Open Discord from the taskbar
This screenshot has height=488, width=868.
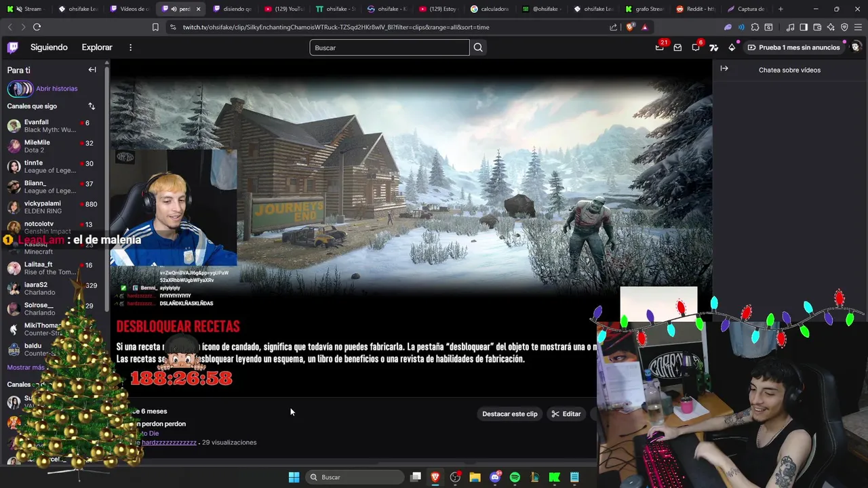(x=495, y=477)
